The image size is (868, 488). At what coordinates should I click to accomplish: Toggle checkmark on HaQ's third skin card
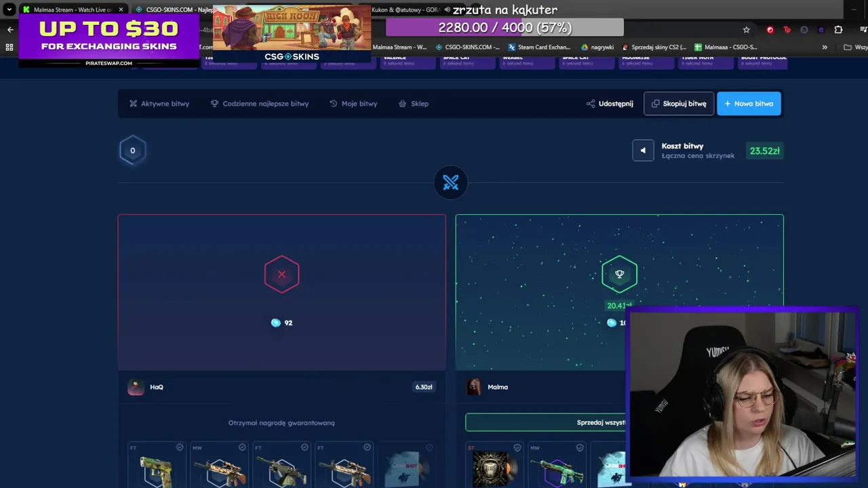pos(304,447)
